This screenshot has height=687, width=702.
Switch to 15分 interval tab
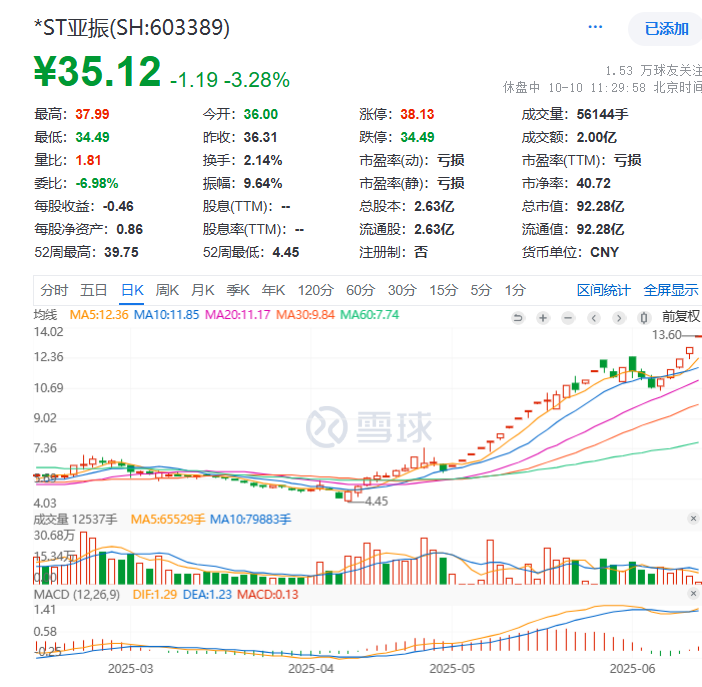443,290
